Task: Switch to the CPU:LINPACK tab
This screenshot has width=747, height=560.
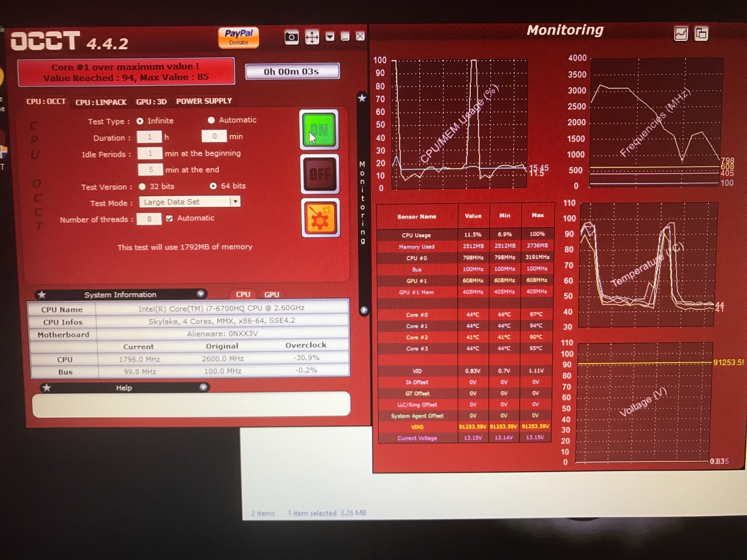Action: [x=101, y=102]
